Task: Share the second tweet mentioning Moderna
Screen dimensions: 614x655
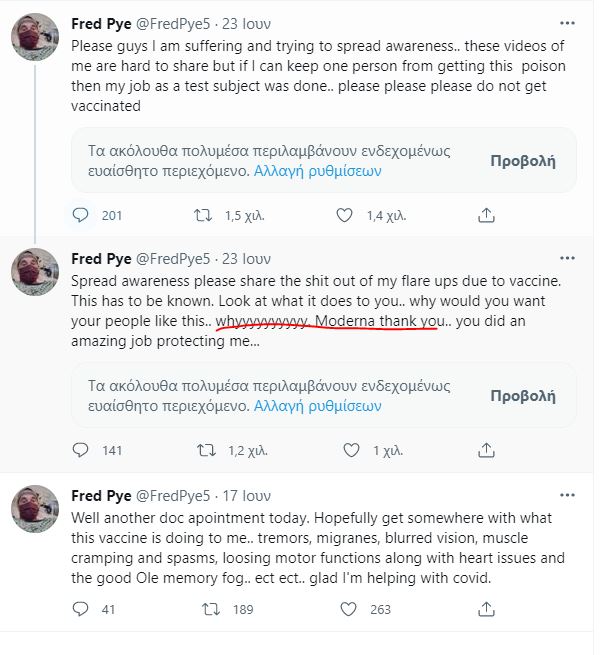Action: [487, 450]
